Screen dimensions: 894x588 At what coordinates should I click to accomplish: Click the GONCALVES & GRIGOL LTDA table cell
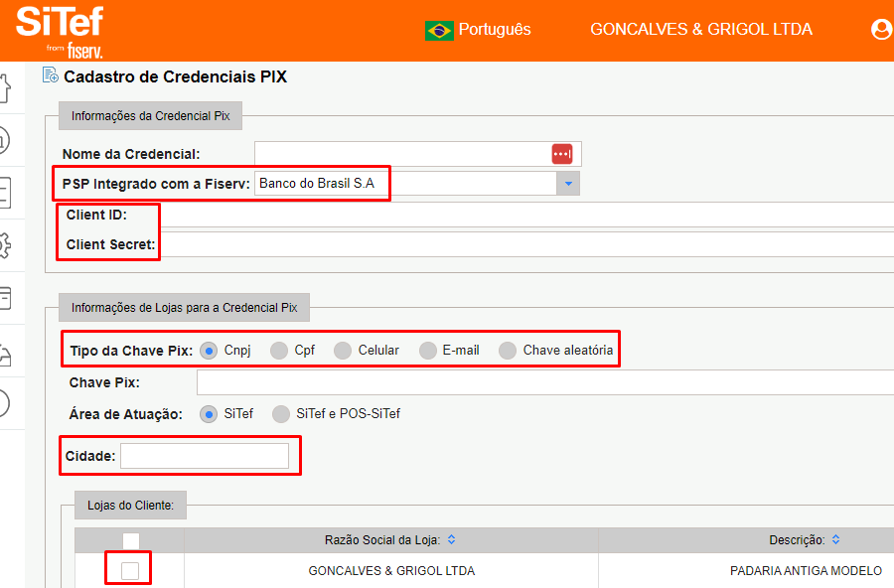tap(391, 571)
